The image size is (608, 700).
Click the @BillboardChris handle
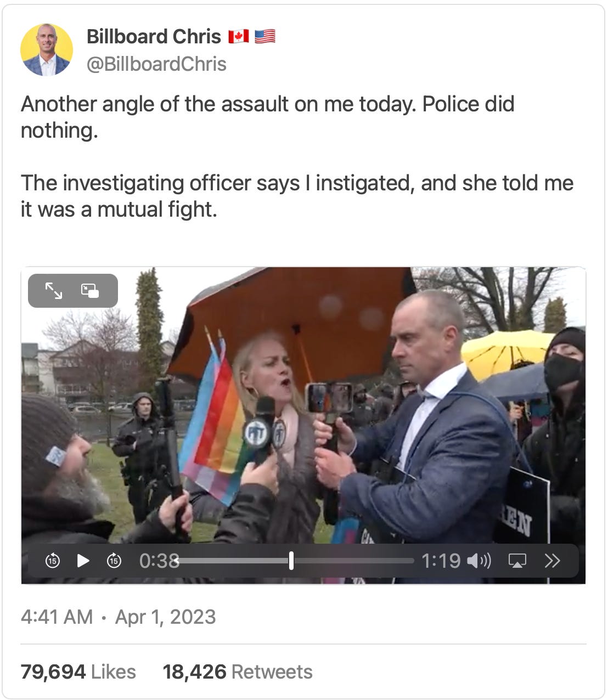pos(156,64)
